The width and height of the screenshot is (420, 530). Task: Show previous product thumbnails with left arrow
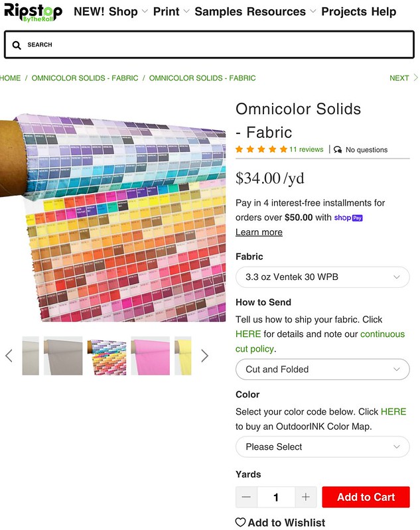9,356
